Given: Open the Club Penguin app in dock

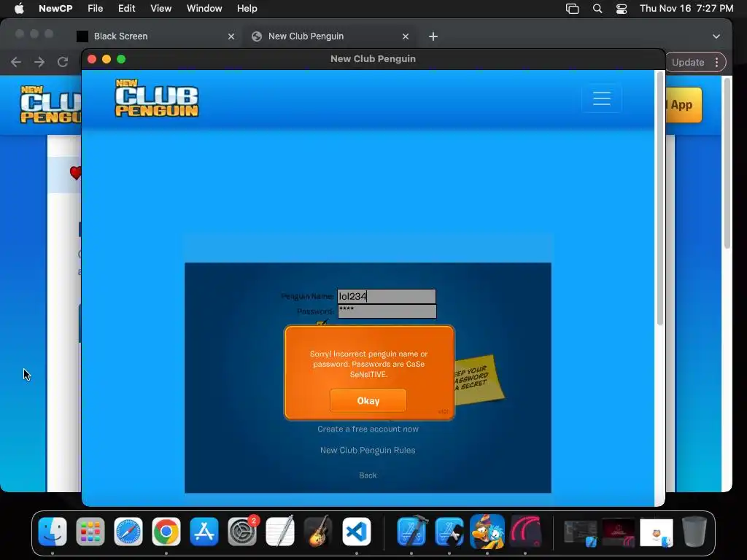Looking at the screenshot, I should point(487,532).
